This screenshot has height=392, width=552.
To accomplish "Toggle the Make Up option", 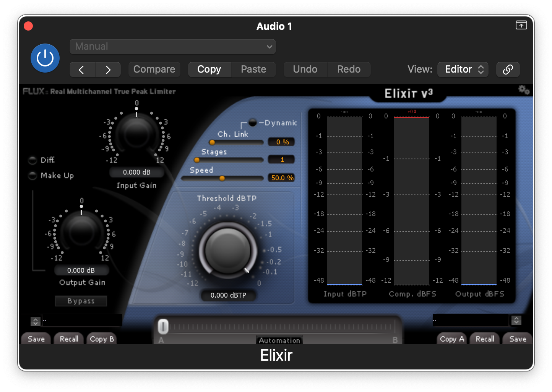I will [32, 176].
